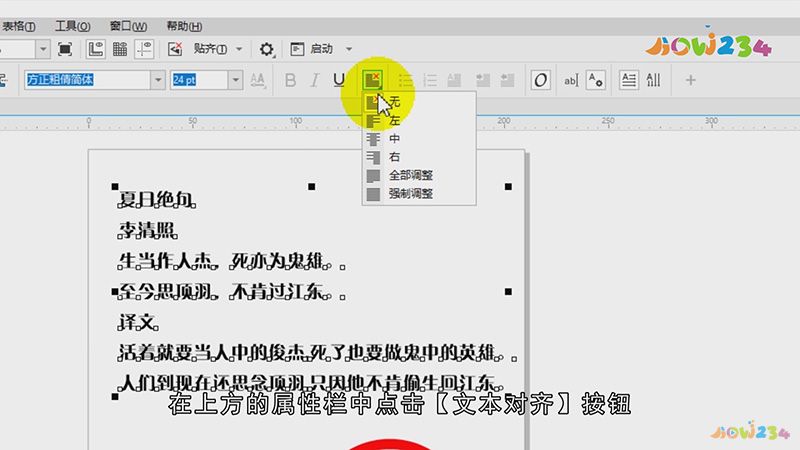Click the text alignment button in property bar
Viewport: 800px width, 450px height.
point(372,80)
